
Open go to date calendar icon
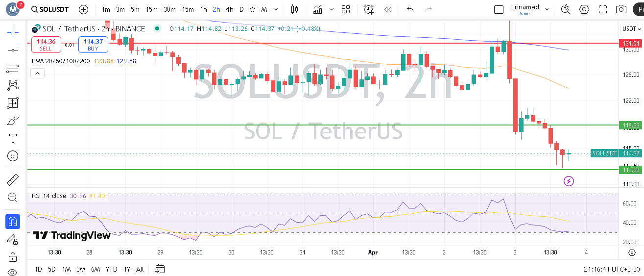pos(160,269)
